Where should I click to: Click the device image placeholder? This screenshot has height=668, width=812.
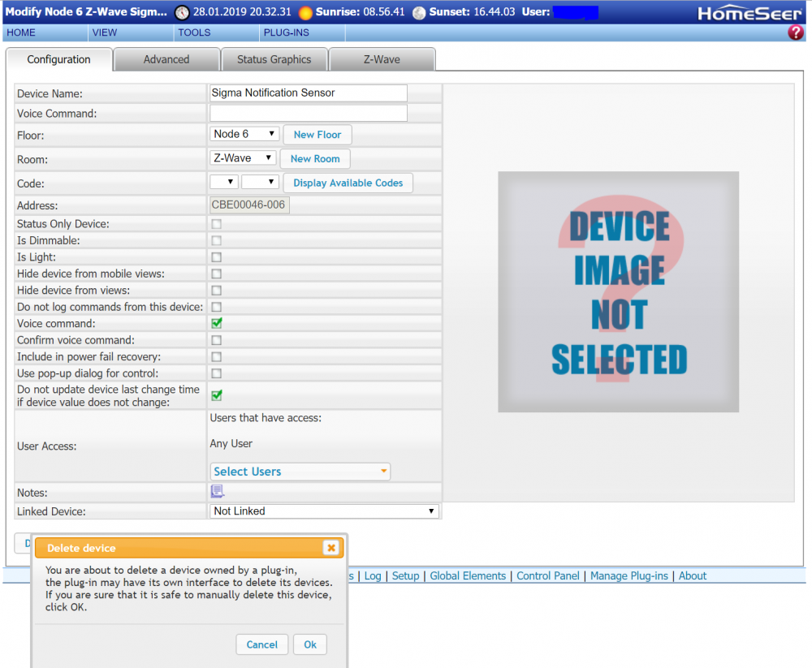coord(618,292)
